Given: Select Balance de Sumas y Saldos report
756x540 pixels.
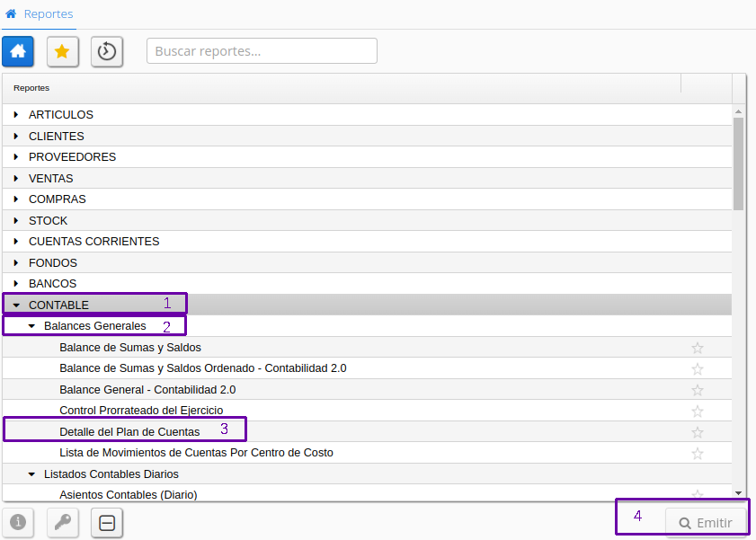Looking at the screenshot, I should [130, 348].
